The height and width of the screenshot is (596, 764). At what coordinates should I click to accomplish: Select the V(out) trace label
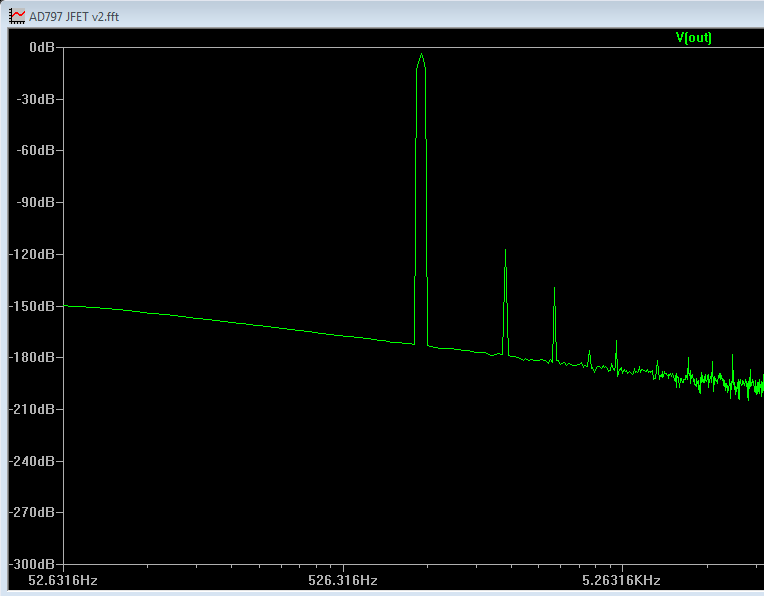(693, 38)
